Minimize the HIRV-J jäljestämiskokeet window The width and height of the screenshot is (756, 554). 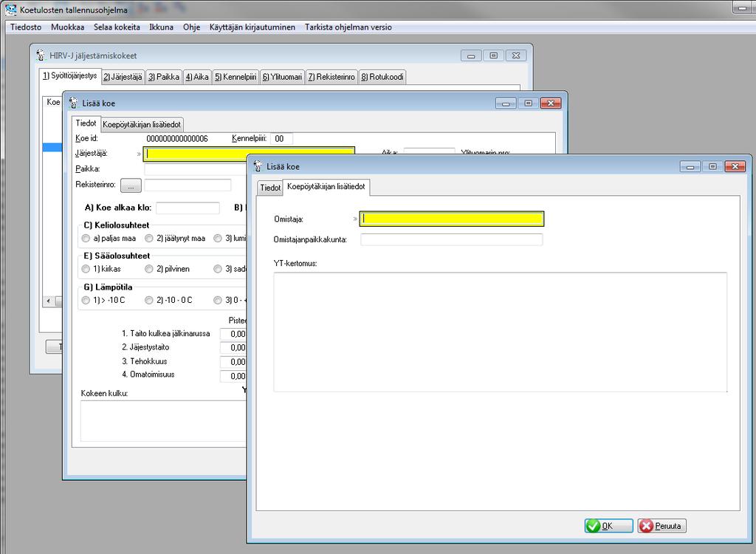point(471,55)
